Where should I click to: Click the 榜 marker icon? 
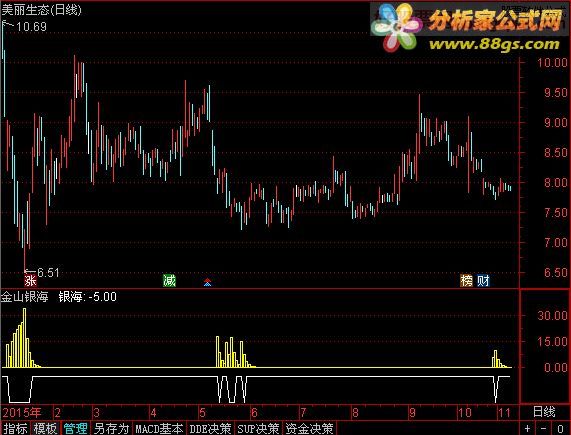[466, 281]
